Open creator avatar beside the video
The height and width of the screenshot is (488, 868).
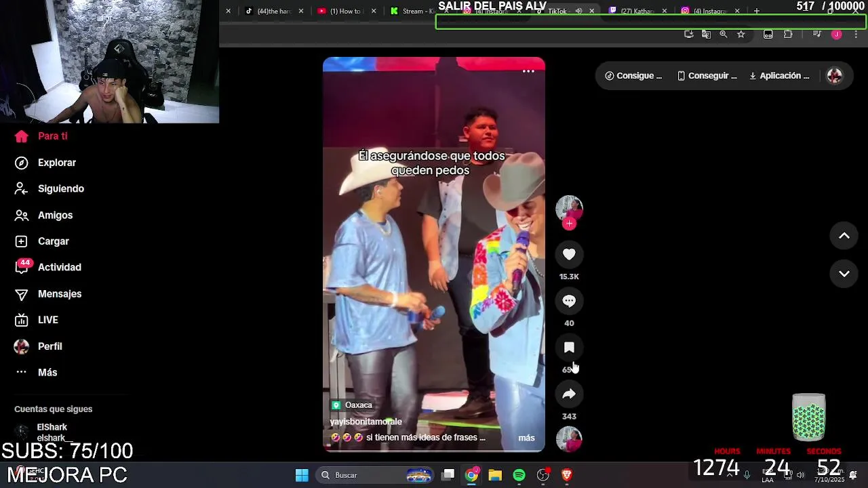pos(569,209)
